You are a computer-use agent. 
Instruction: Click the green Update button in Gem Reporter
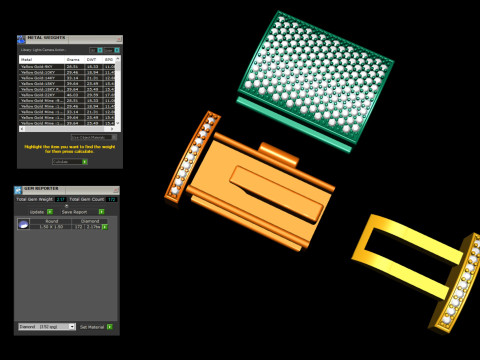point(50,212)
